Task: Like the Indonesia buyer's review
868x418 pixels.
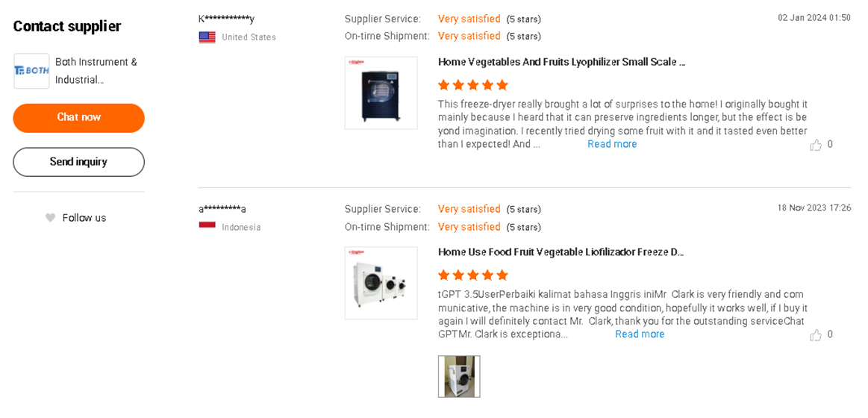Action: [x=816, y=335]
